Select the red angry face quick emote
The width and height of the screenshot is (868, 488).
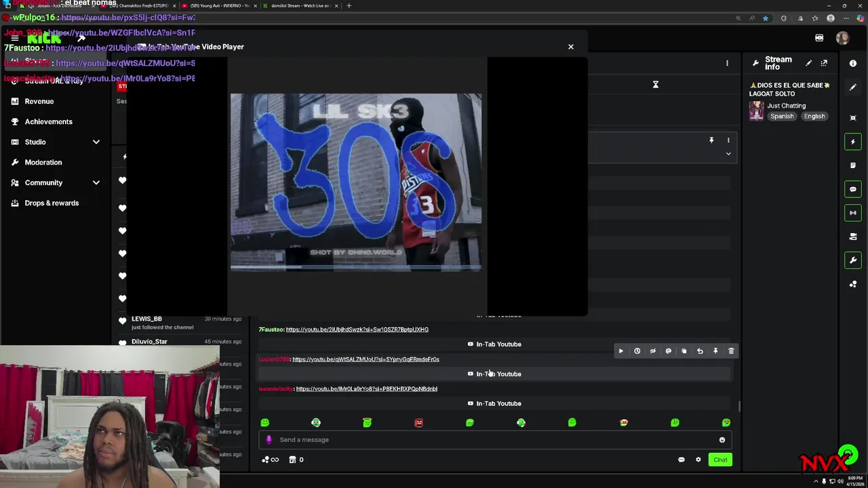point(418,423)
